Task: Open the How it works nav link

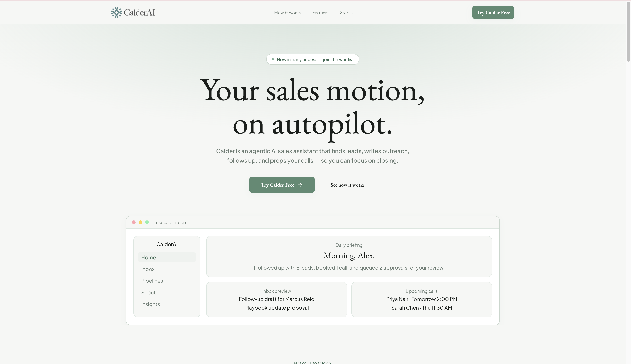Action: pyautogui.click(x=287, y=13)
